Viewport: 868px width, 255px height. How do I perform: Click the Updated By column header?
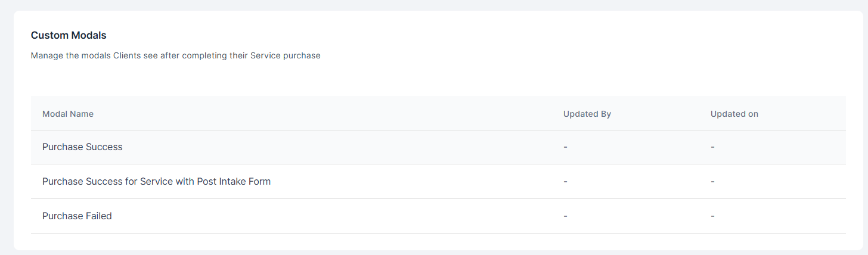pyautogui.click(x=587, y=114)
